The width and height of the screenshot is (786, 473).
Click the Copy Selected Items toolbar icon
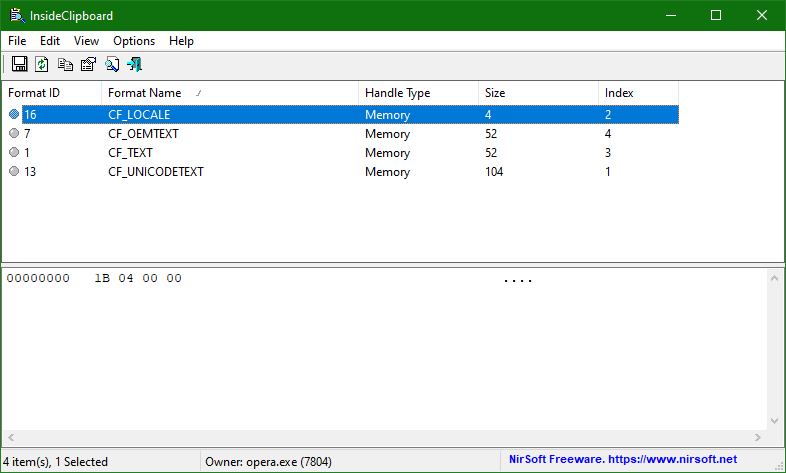65,64
